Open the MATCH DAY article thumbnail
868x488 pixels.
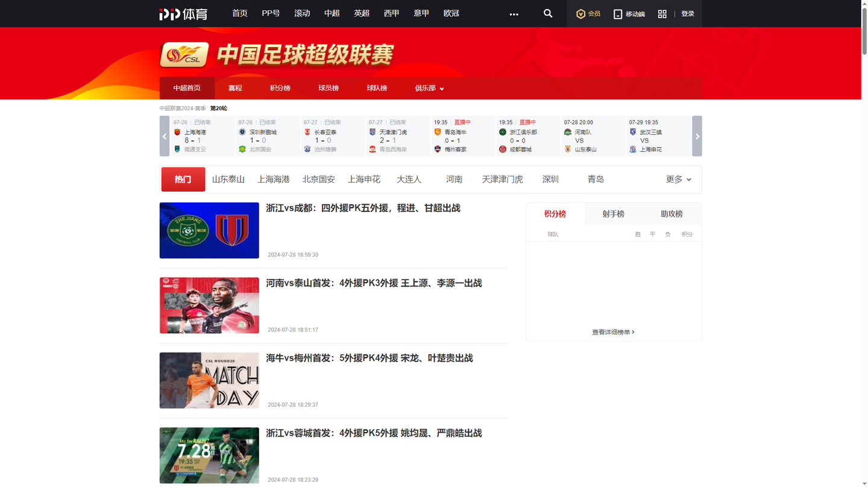tap(209, 381)
